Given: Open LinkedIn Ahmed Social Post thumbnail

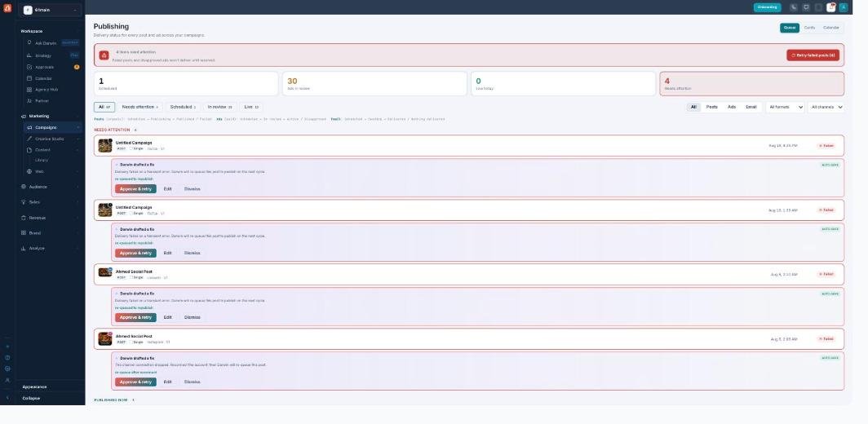Looking at the screenshot, I should click(x=105, y=272).
